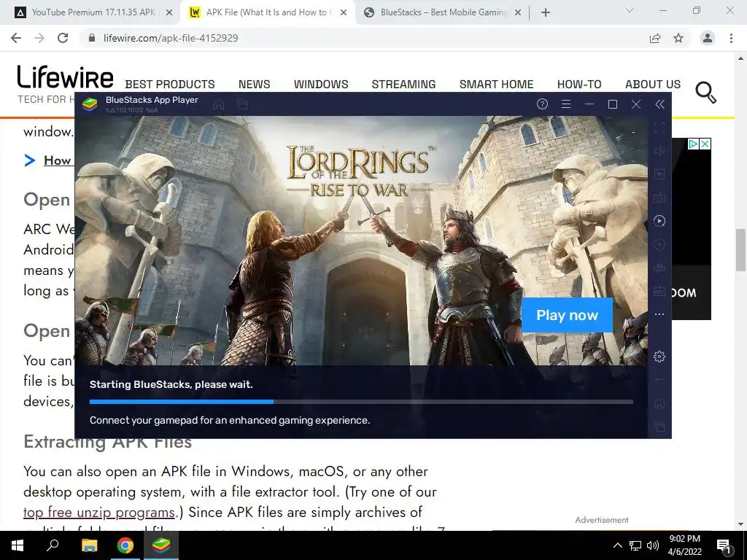Open BlueStacks game controls keyboard icon
The image size is (747, 560).
[659, 198]
